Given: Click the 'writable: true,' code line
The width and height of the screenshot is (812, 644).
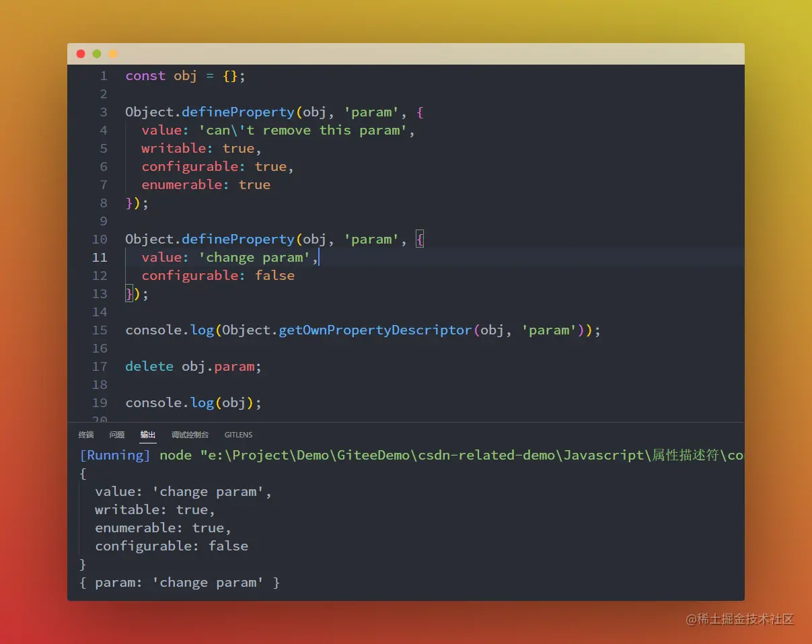Looking at the screenshot, I should [x=201, y=149].
